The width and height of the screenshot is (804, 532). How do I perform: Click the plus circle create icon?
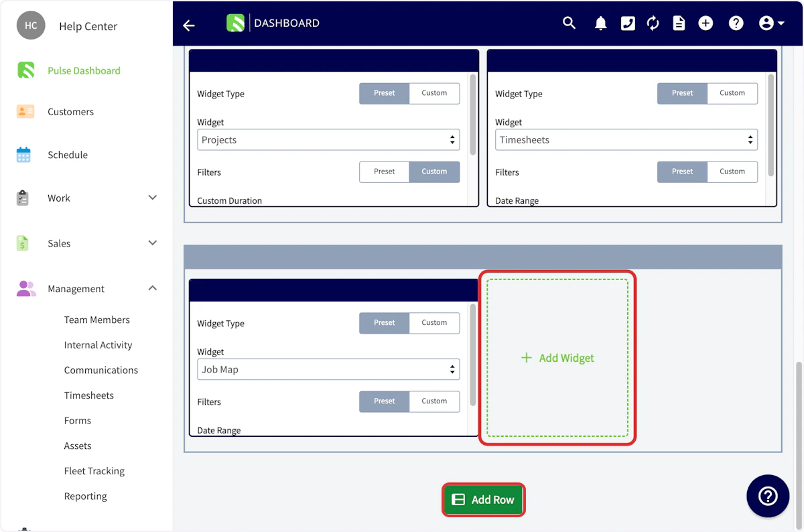(x=706, y=23)
